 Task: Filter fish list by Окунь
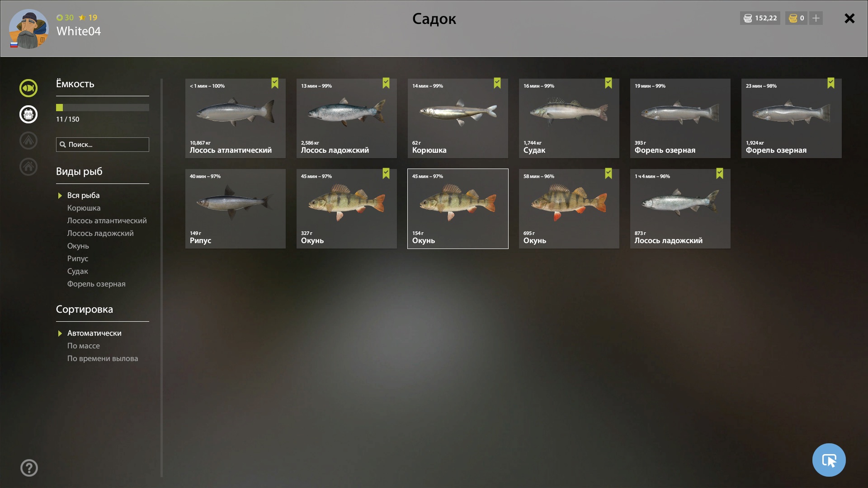click(x=78, y=246)
